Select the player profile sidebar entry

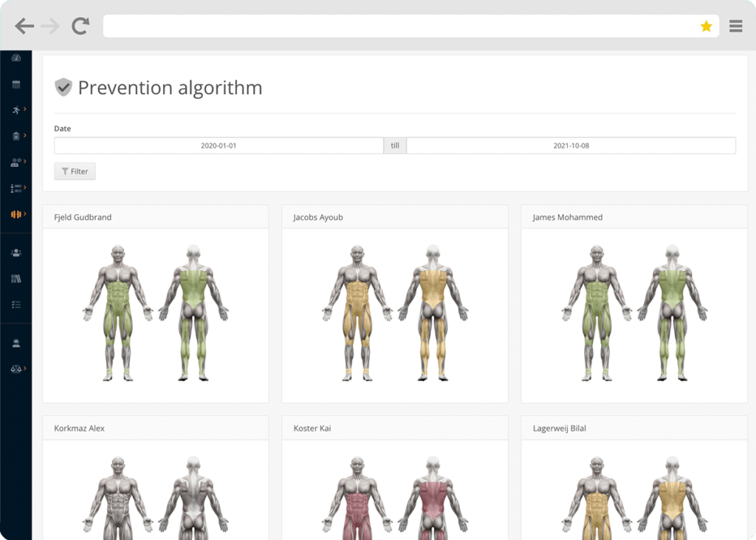click(x=16, y=341)
